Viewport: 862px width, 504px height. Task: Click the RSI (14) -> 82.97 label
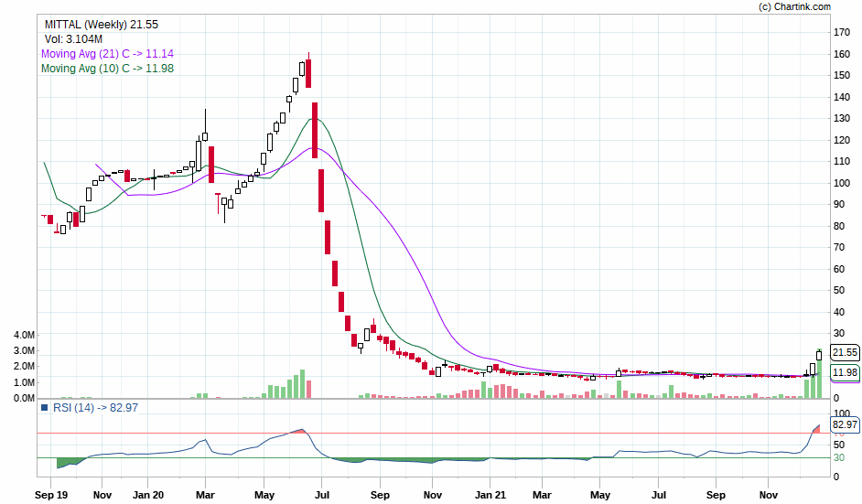coord(95,407)
